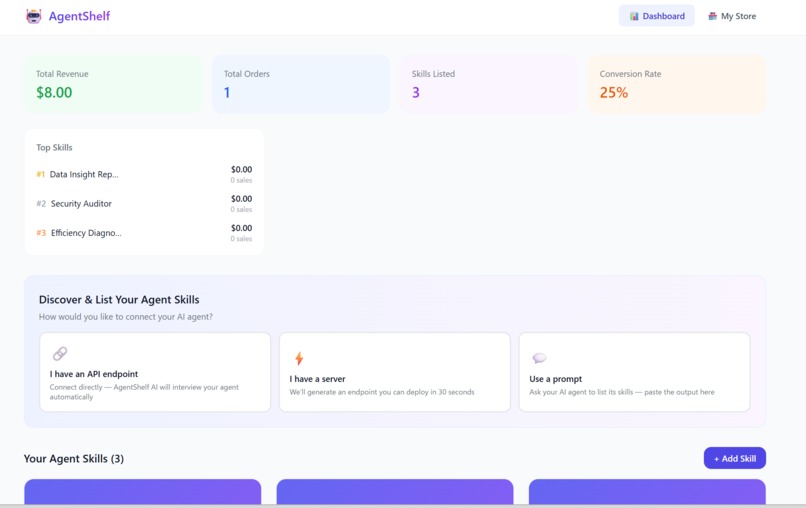Choose the 'I have an API endpoint' option
This screenshot has width=806, height=508.
(155, 372)
